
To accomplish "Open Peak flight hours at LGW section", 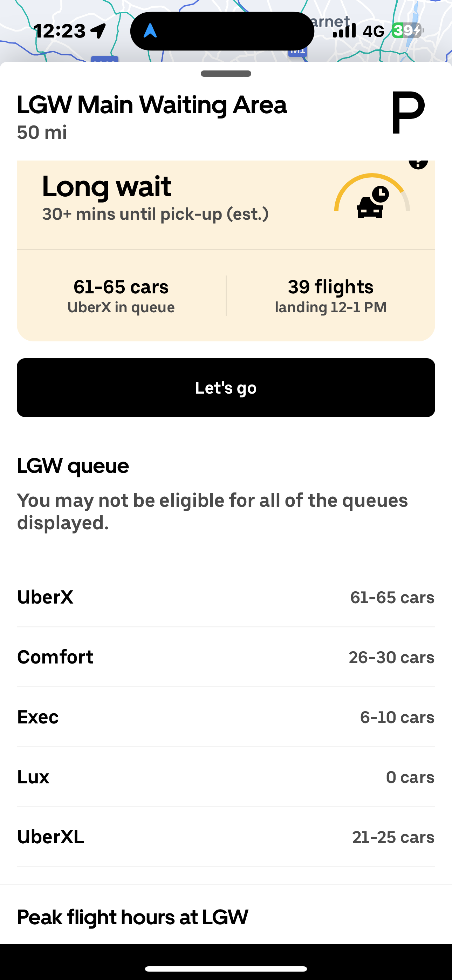I will point(133,917).
